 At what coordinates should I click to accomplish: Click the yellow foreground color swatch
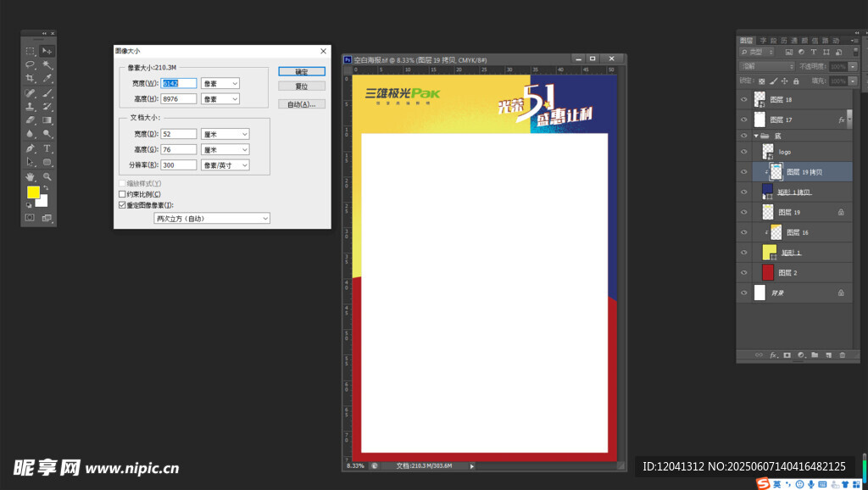click(33, 192)
